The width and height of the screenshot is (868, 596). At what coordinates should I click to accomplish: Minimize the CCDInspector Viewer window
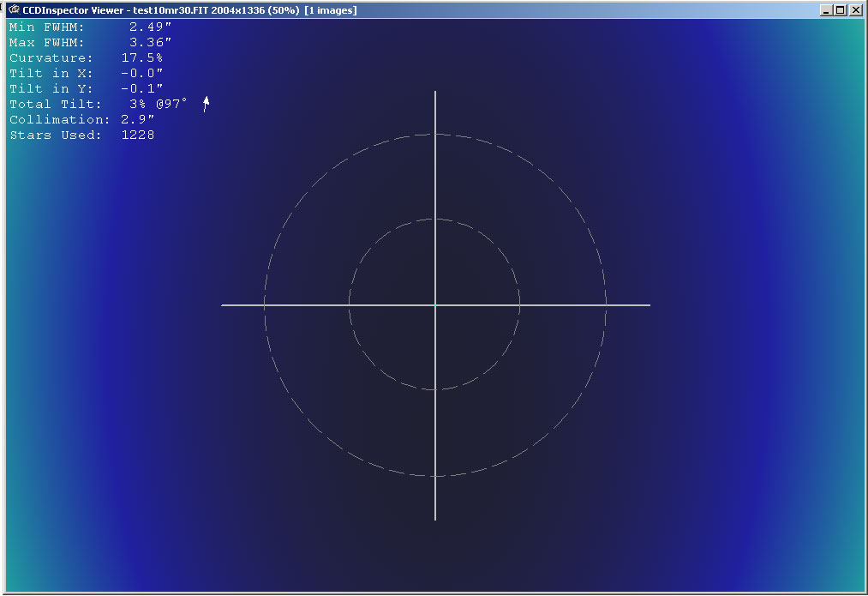[x=826, y=10]
